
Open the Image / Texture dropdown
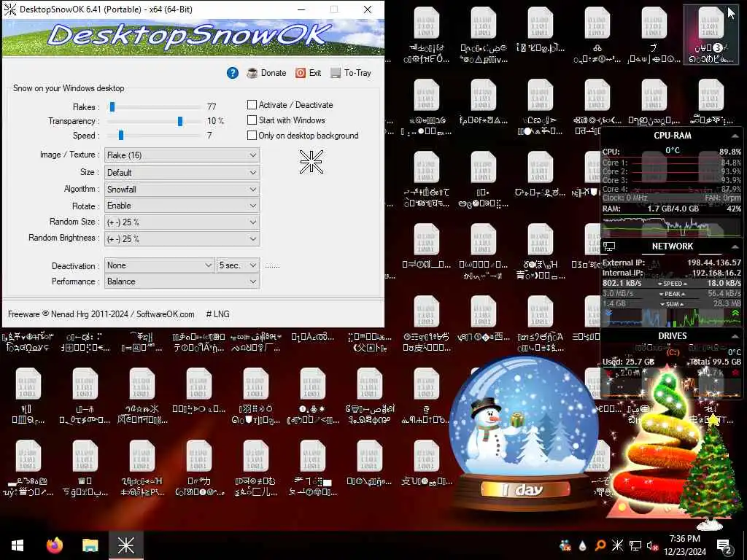click(182, 155)
